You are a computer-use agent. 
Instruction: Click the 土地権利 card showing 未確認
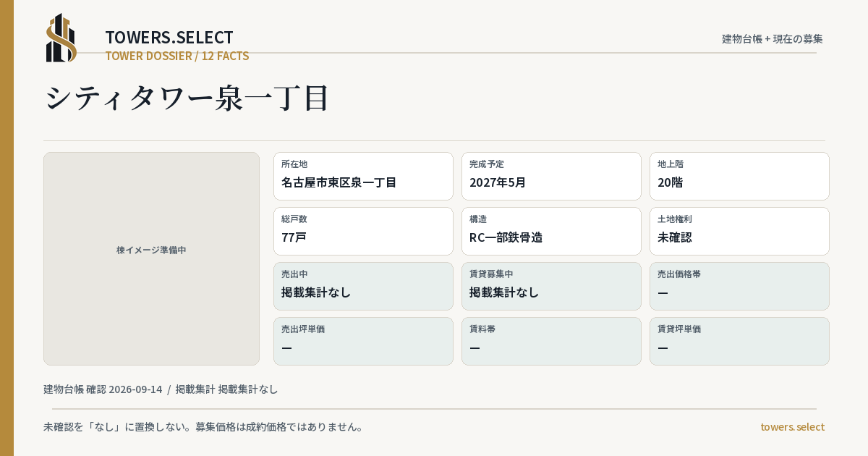[x=739, y=231]
